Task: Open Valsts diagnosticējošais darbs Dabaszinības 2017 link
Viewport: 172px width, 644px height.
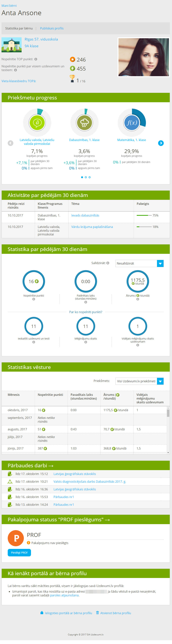Action: click(90, 482)
